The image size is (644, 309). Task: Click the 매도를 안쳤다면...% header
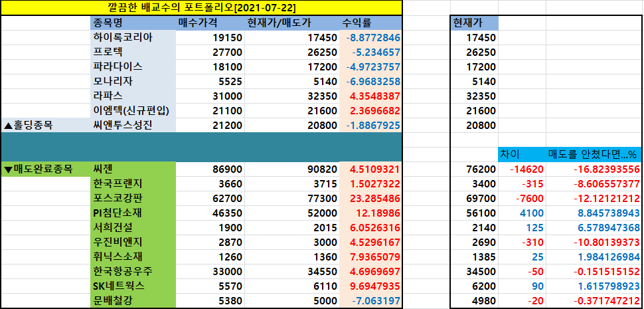pos(594,154)
